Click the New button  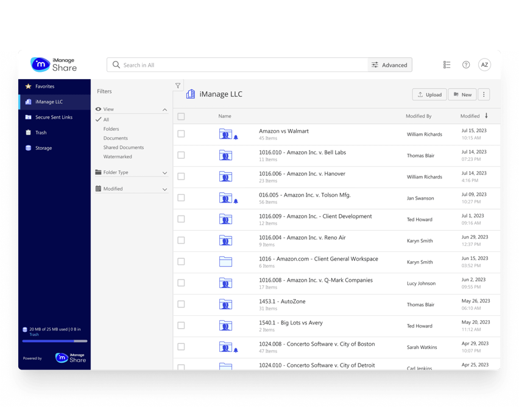462,94
